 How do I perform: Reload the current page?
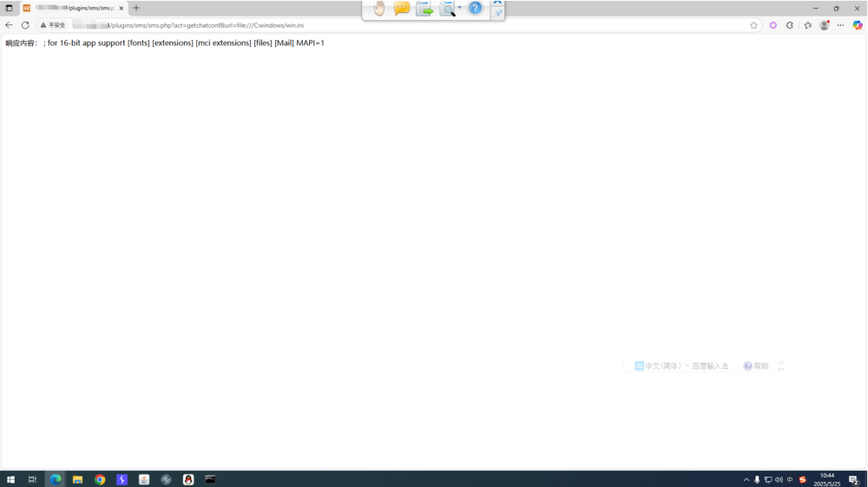[25, 25]
